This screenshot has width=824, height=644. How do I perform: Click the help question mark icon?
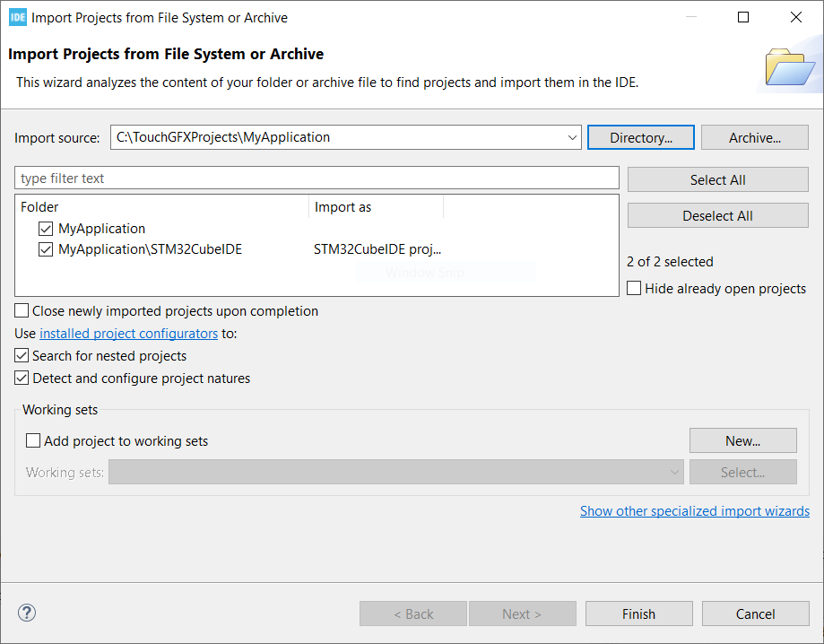point(27,613)
